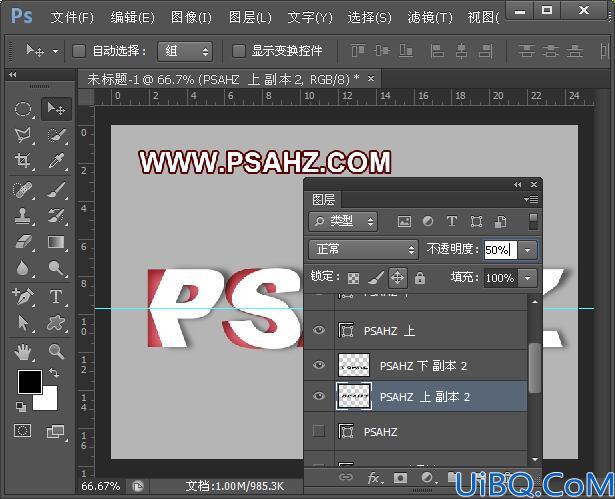The image size is (615, 499).
Task: Filter layers by pixel layers icon
Action: [x=404, y=222]
